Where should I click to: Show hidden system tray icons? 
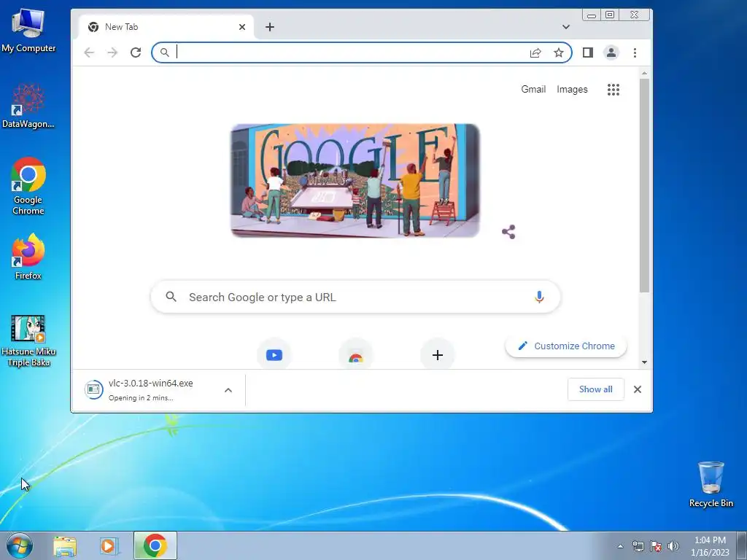(x=620, y=546)
